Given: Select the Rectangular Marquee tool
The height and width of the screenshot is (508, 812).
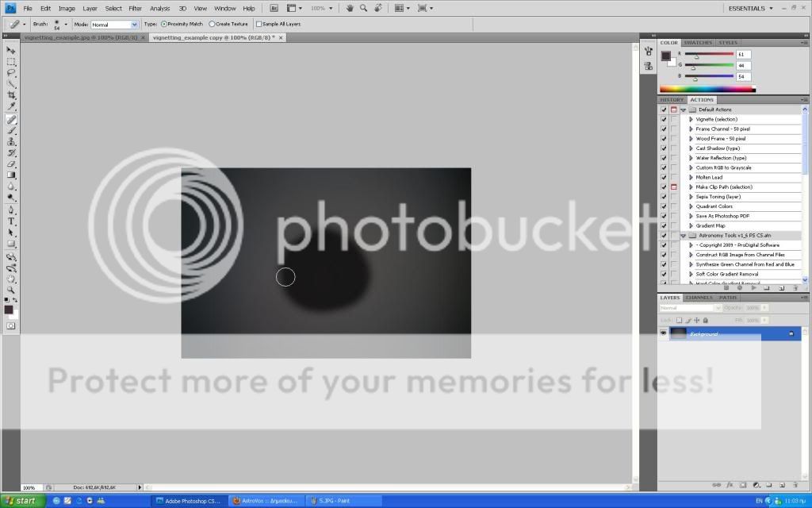Looking at the screenshot, I should pyautogui.click(x=11, y=61).
